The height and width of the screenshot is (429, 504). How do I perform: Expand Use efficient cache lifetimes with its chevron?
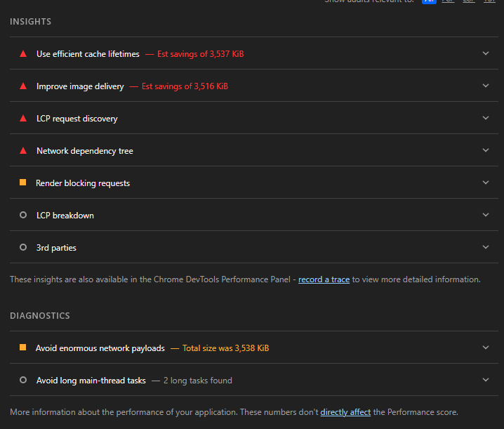[485, 53]
